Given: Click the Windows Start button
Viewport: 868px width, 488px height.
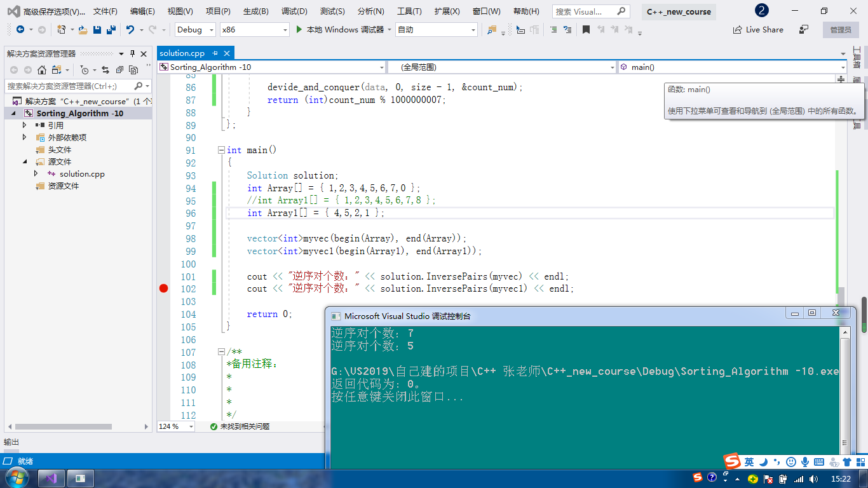Looking at the screenshot, I should tap(17, 477).
